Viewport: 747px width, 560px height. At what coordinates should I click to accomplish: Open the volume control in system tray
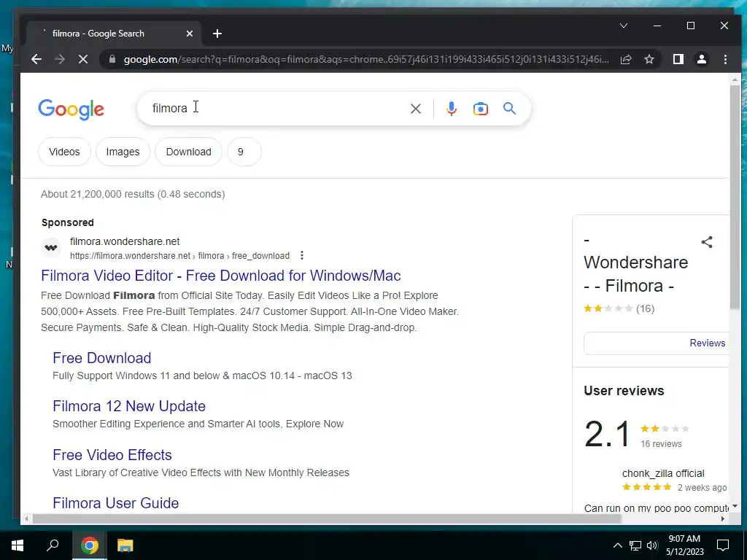(x=652, y=545)
